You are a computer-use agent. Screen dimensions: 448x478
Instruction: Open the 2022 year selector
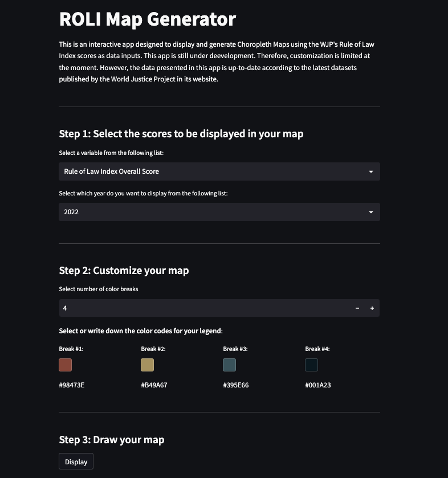point(219,212)
